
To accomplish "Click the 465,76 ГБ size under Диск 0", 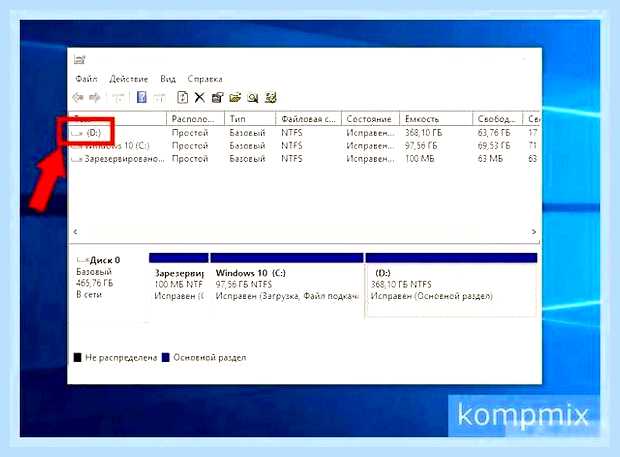I will (x=95, y=283).
